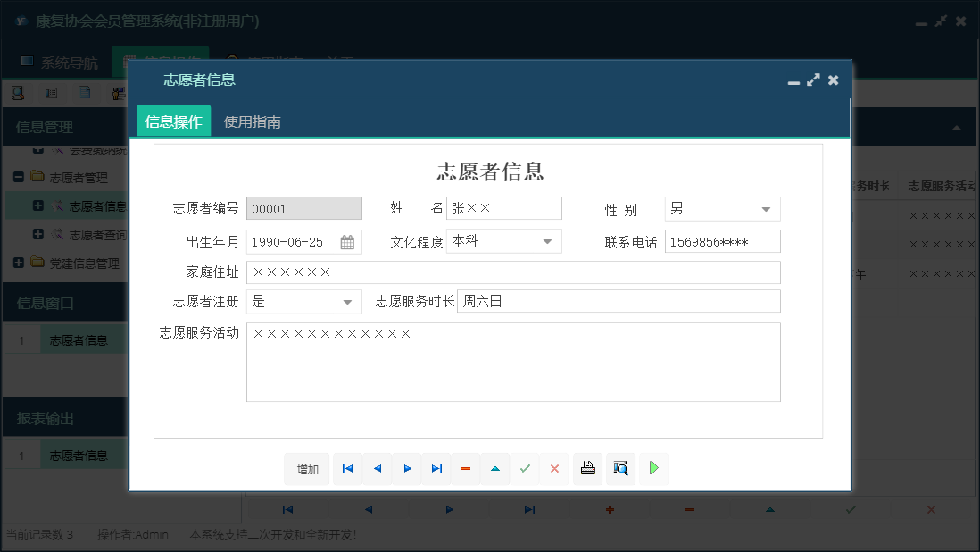Jump to last record with last-record icon
The width and height of the screenshot is (980, 552).
[436, 468]
